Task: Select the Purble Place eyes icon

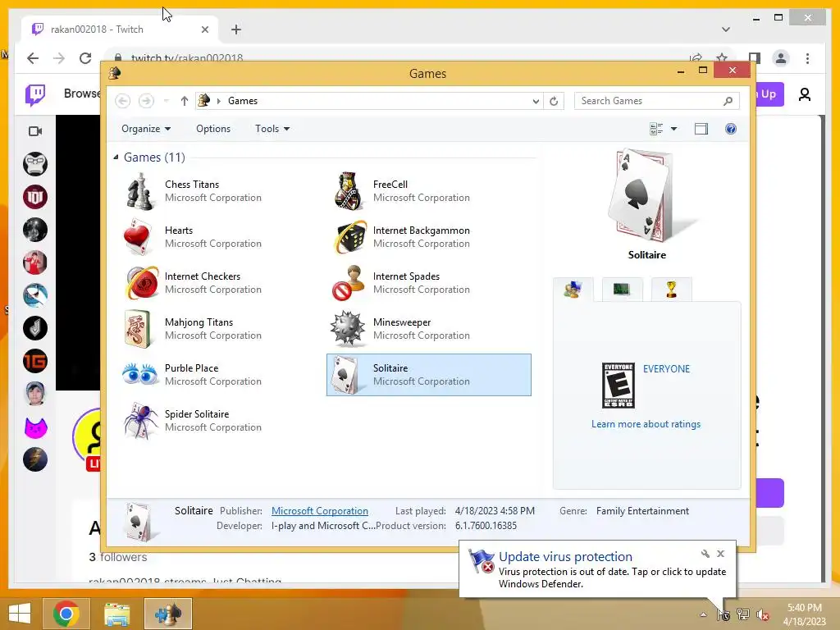Action: tap(139, 374)
